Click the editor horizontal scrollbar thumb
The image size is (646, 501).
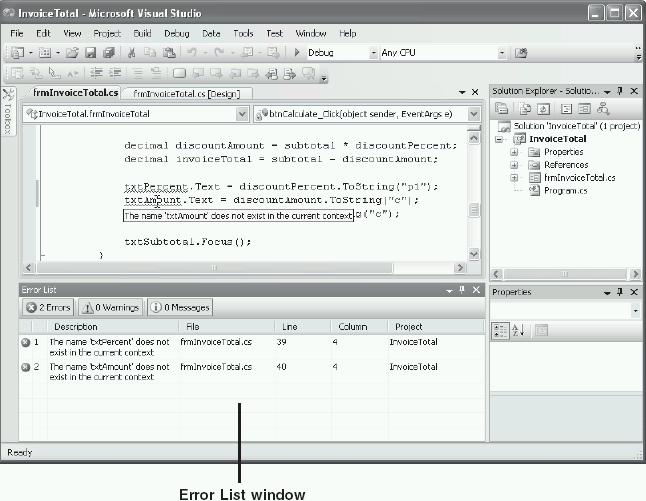pyautogui.click(x=214, y=268)
